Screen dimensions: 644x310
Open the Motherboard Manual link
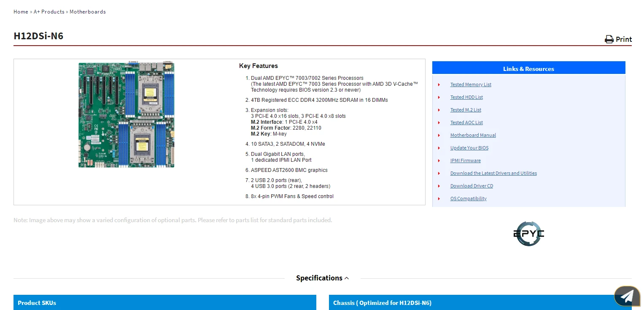[x=473, y=135]
